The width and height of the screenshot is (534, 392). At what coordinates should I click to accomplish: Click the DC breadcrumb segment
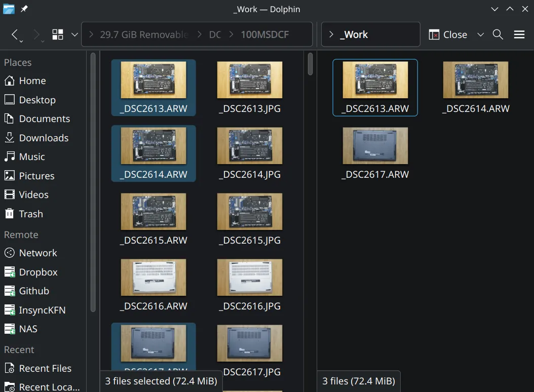click(215, 34)
